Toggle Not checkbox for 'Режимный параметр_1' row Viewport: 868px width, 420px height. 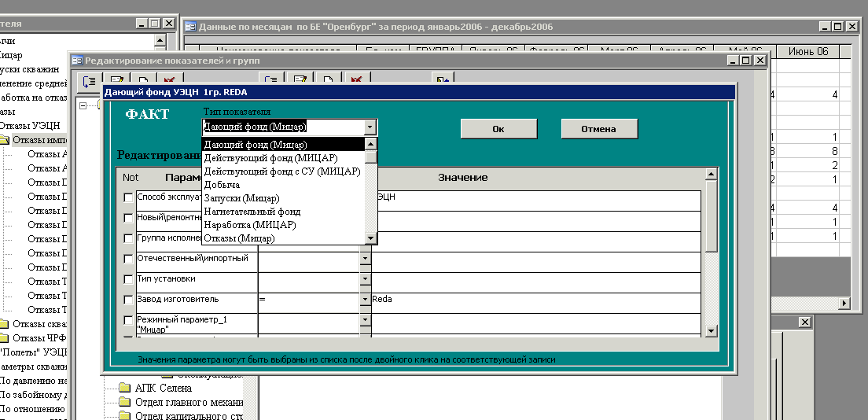click(128, 320)
